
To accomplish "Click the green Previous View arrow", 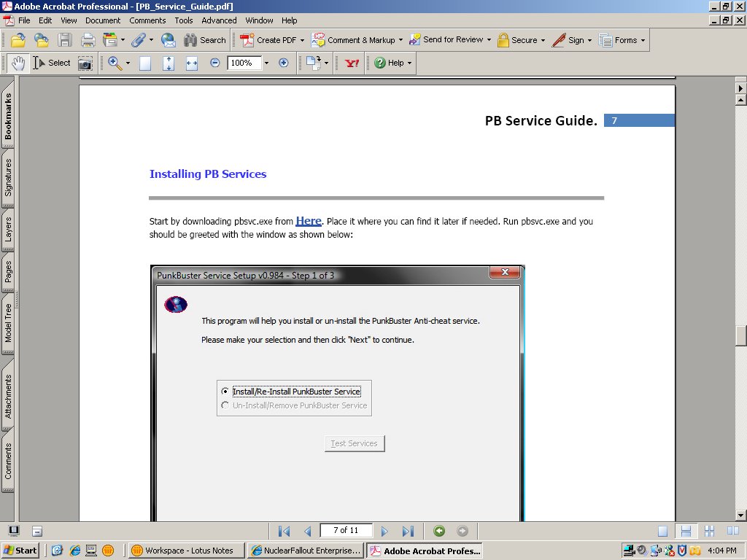I will (x=439, y=532).
